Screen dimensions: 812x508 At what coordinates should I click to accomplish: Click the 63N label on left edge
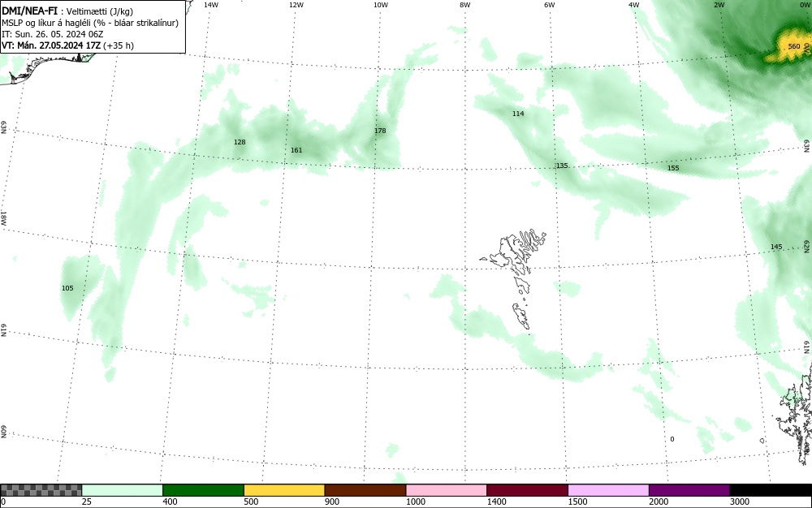point(3,127)
